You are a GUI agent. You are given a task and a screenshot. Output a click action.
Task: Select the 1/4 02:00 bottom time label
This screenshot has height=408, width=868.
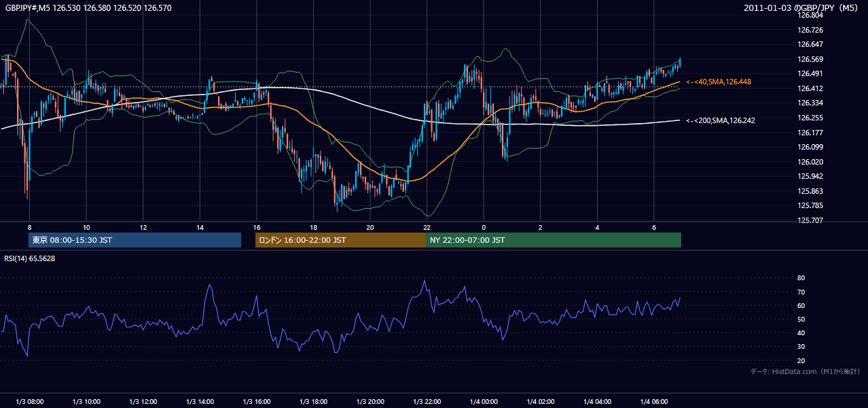click(x=541, y=401)
